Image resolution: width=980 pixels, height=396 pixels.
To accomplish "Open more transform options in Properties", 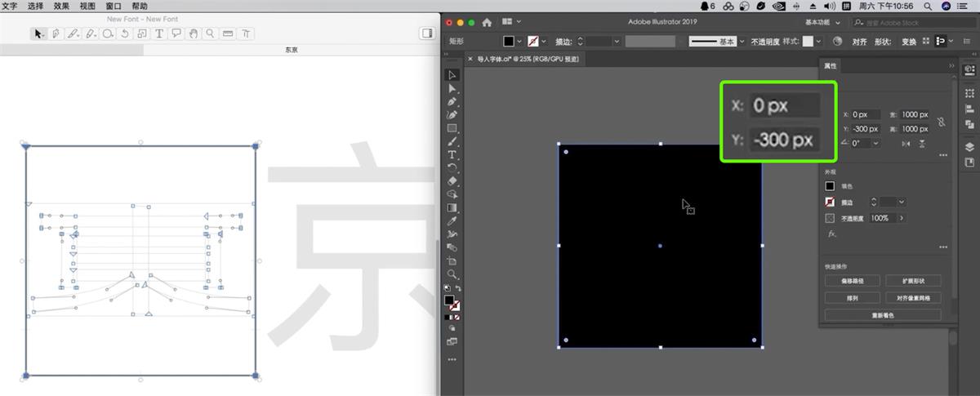I will (943, 155).
